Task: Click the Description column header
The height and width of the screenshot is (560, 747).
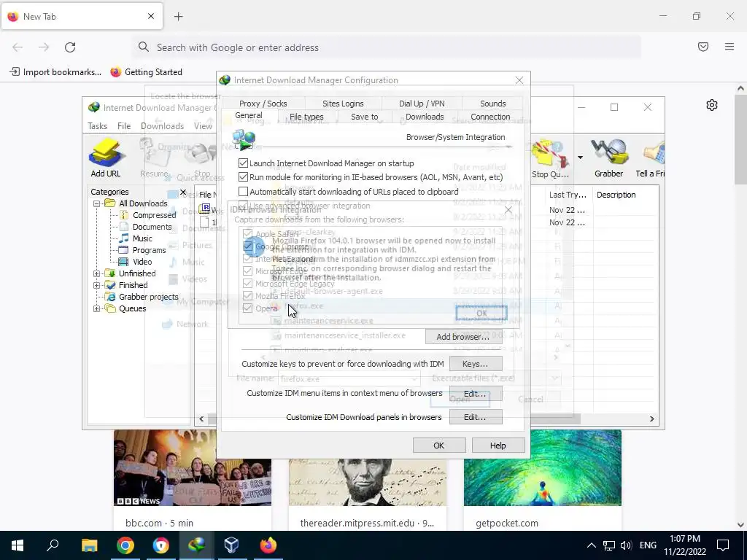Action: 616,195
